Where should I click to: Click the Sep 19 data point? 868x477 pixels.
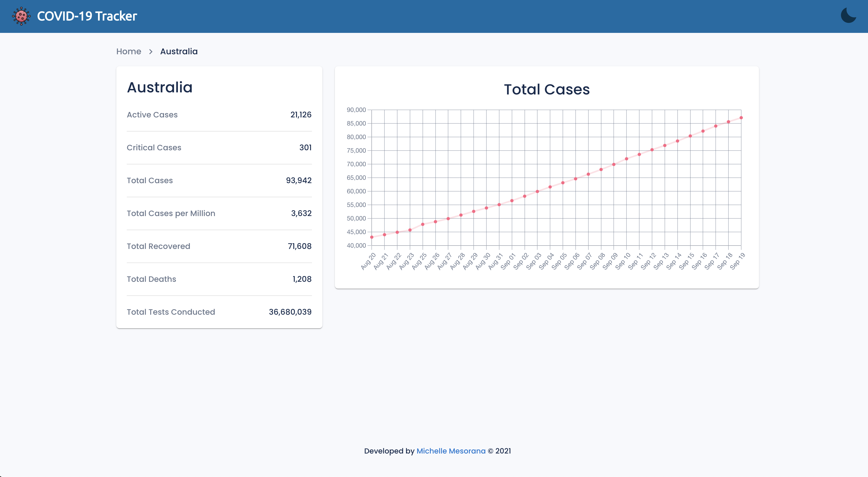point(741,118)
